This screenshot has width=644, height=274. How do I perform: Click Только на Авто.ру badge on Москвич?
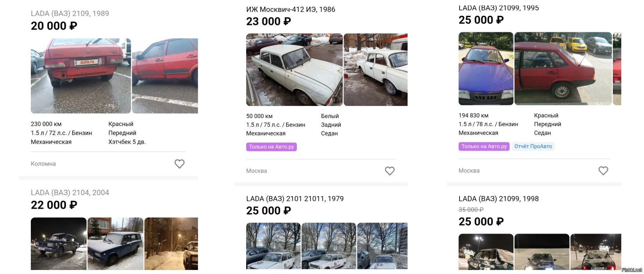point(271,147)
